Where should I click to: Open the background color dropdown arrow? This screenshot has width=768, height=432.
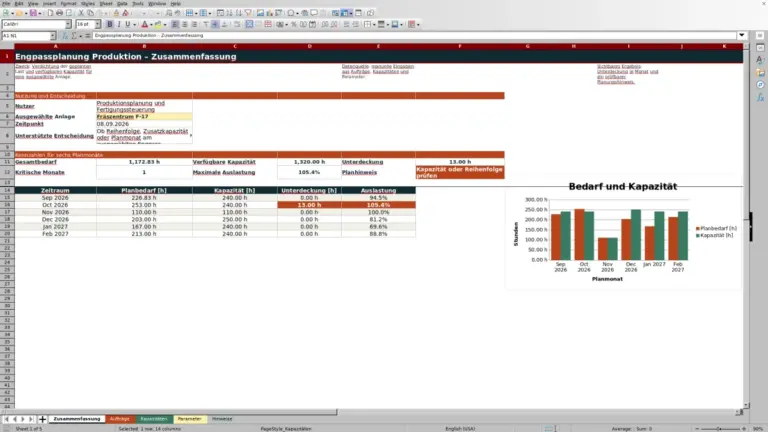point(165,24)
